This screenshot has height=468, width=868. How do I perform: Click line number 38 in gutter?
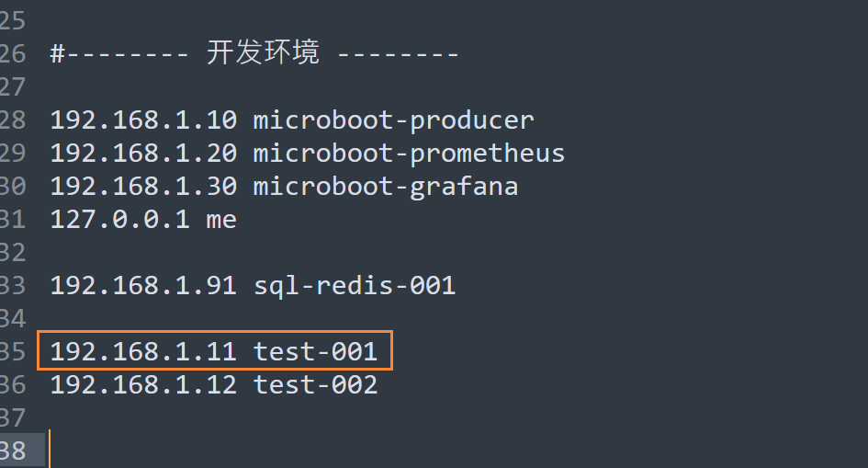click(x=13, y=451)
